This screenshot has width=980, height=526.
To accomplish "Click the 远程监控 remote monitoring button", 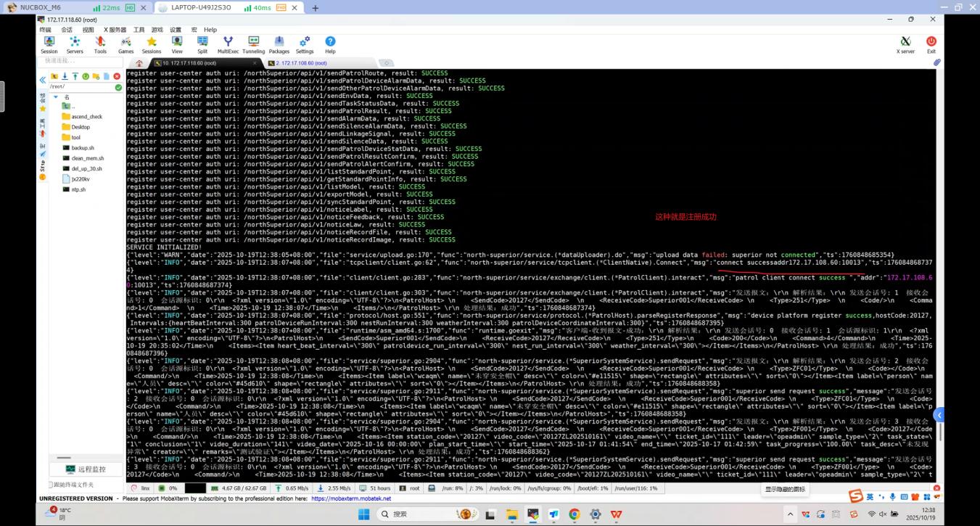I will (86, 469).
